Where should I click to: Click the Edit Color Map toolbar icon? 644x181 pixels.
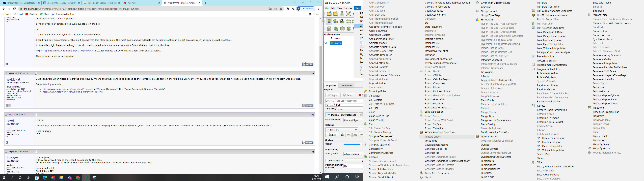point(335,21)
